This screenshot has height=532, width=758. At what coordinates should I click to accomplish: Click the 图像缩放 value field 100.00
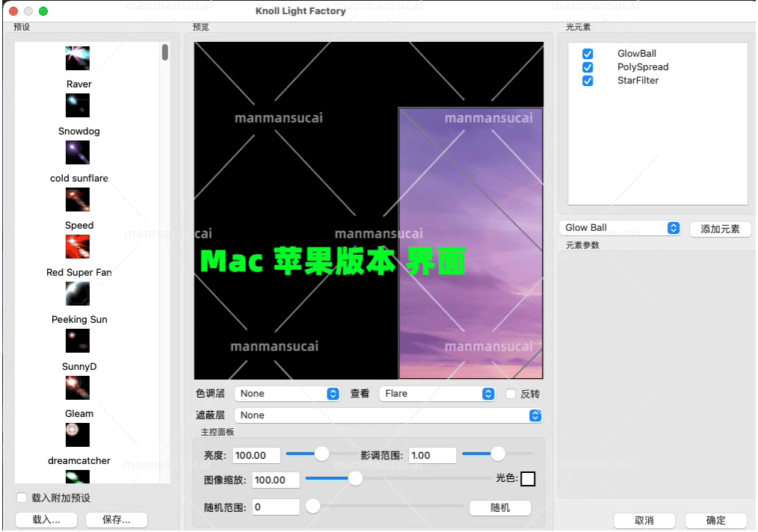(276, 480)
